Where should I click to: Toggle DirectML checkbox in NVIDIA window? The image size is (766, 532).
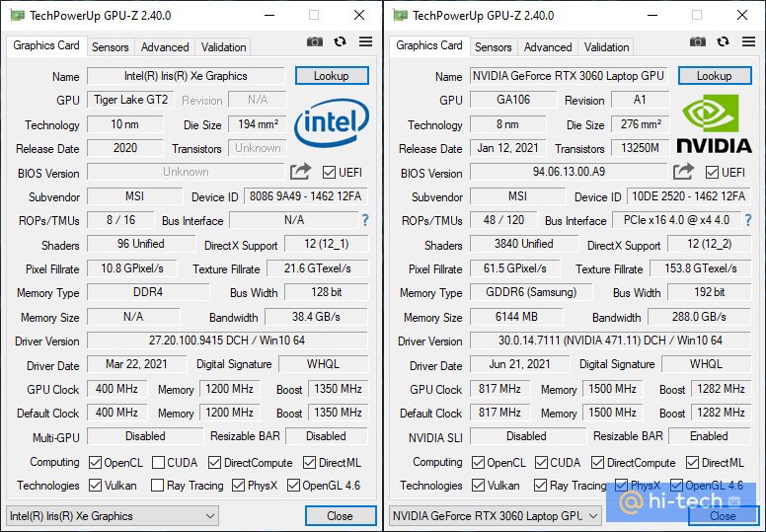[692, 462]
